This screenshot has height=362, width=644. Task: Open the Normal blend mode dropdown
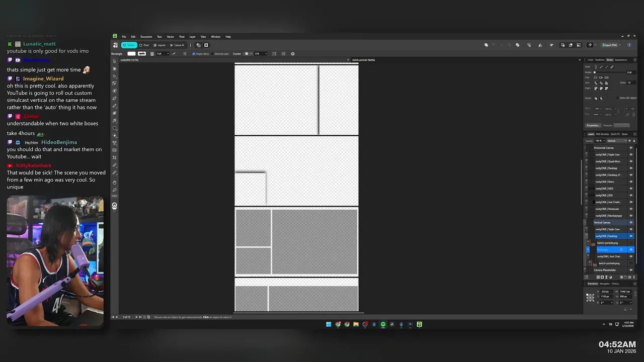point(616,141)
